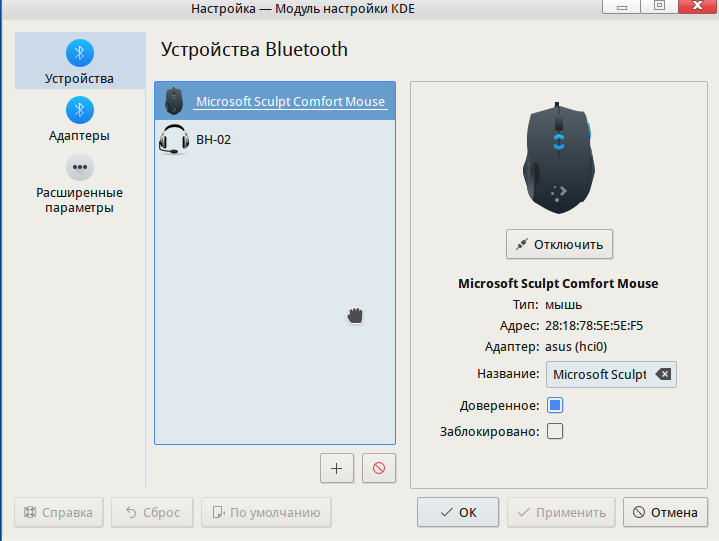The width and height of the screenshot is (719, 541).
Task: Select Microsoft Sculpt Comfort Mouse in device list
Action: [x=275, y=101]
